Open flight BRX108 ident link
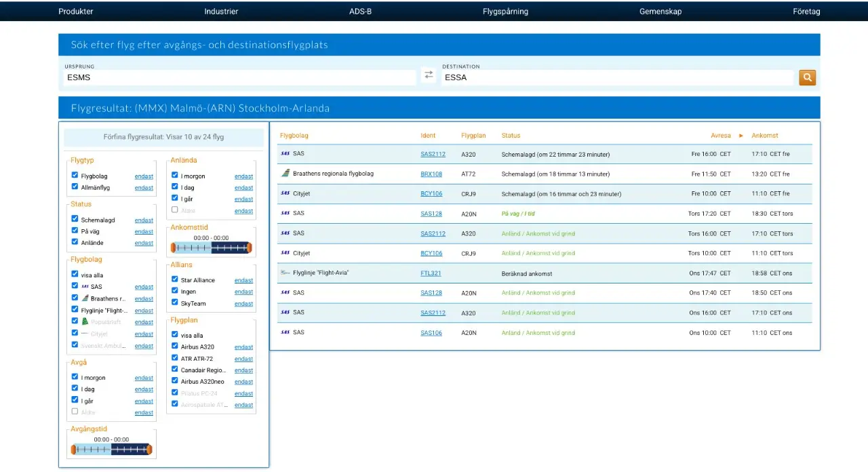The width and height of the screenshot is (868, 472). point(431,174)
